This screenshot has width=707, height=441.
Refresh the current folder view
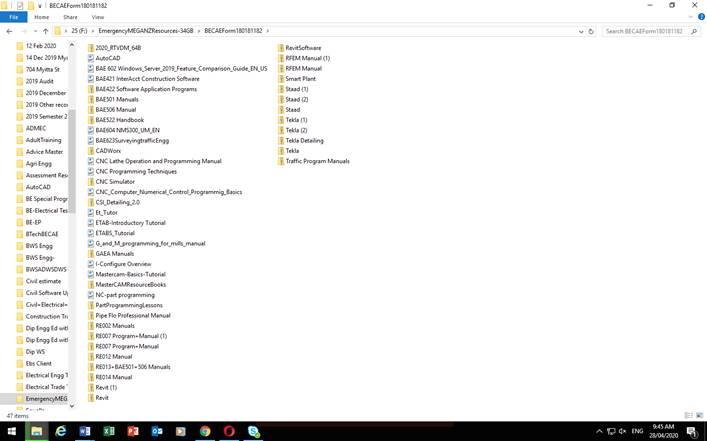(x=591, y=31)
